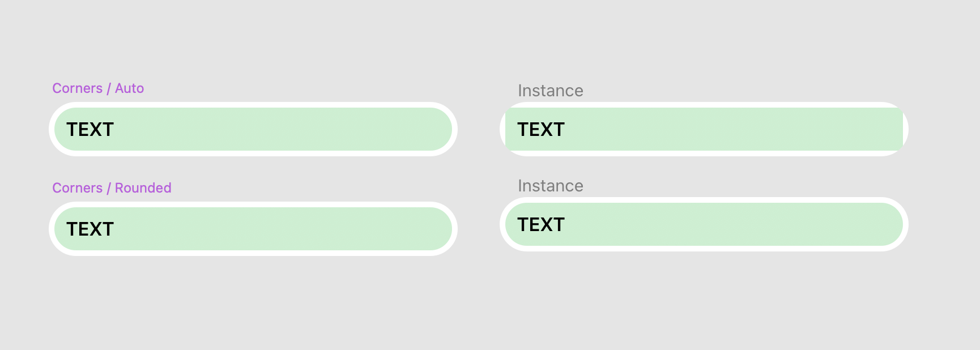Click TEXT inside the fully rounded instance
The width and height of the screenshot is (980, 350).
[541, 224]
